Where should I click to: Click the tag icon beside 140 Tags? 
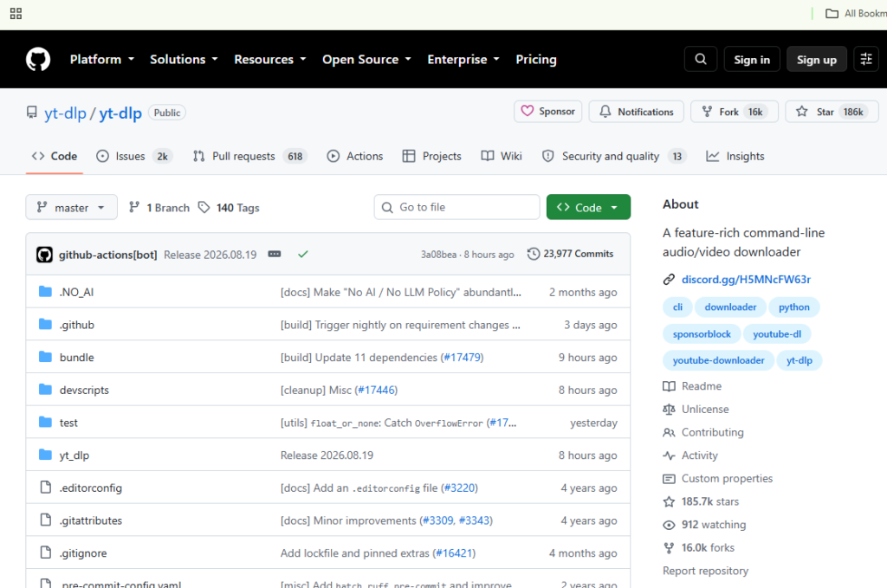204,208
